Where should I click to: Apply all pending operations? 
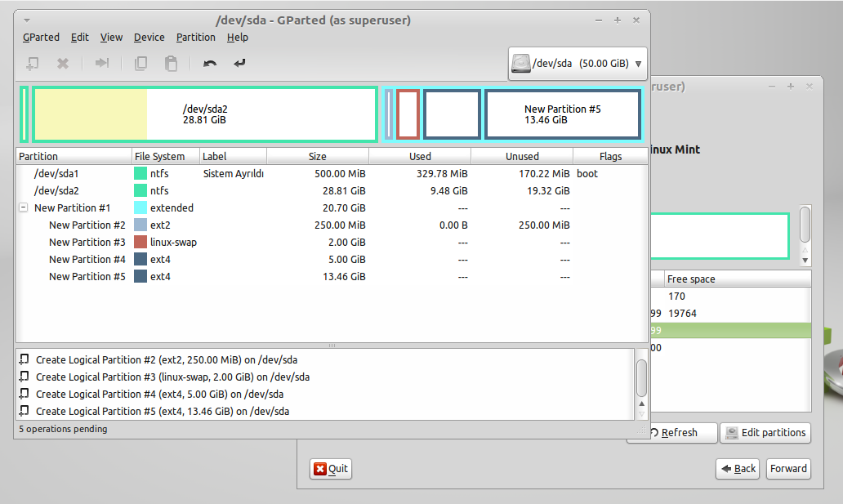239,64
